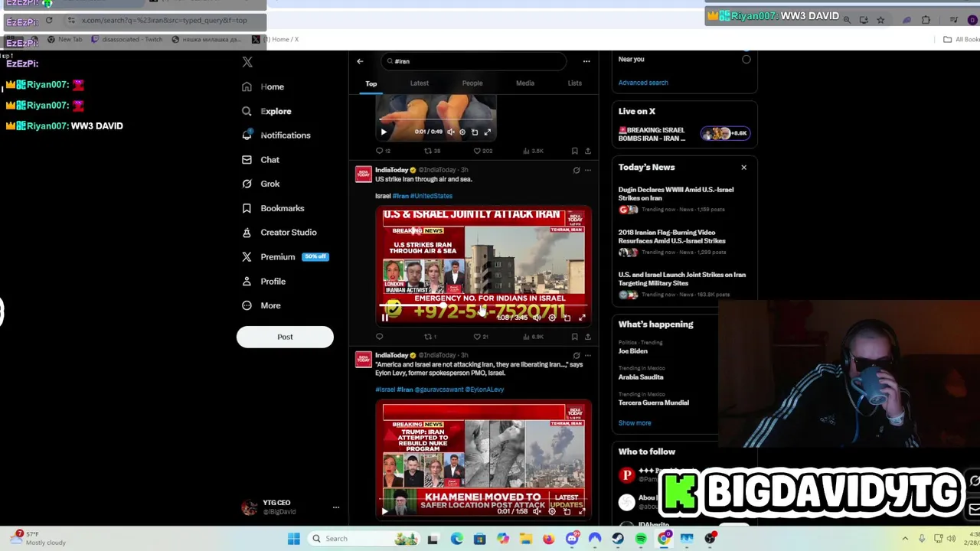Like the post with 202 likes
980x551 pixels.
[x=483, y=151]
